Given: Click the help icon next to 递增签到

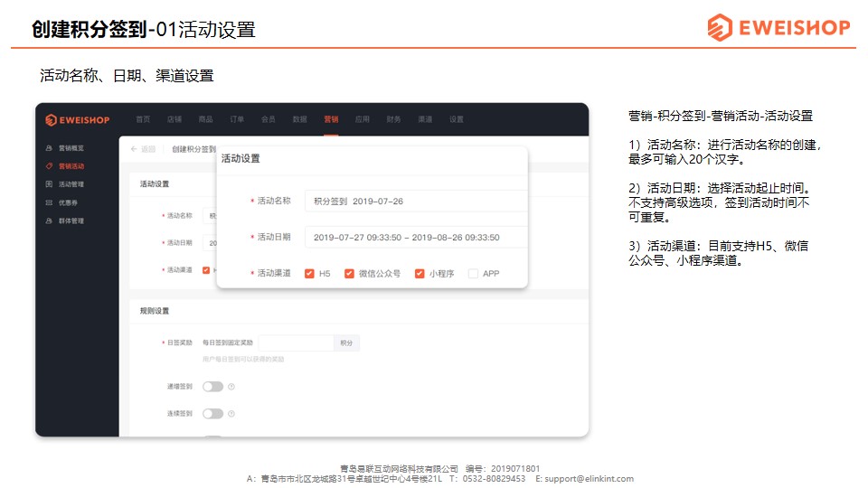Looking at the screenshot, I should pos(231,387).
